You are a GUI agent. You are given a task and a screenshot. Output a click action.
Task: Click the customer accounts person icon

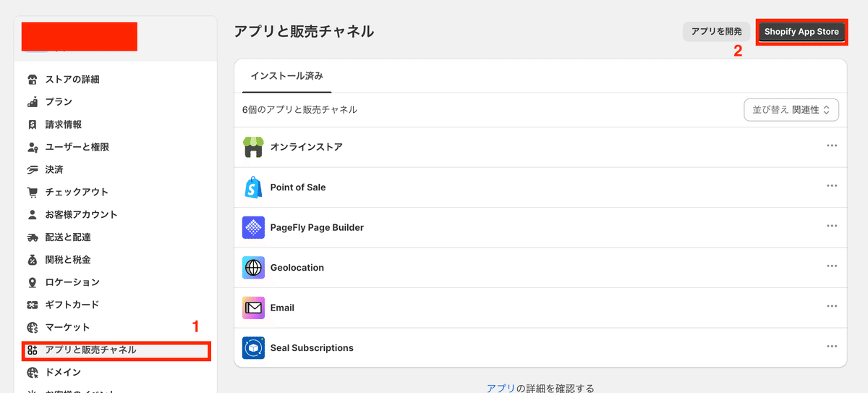tap(32, 214)
